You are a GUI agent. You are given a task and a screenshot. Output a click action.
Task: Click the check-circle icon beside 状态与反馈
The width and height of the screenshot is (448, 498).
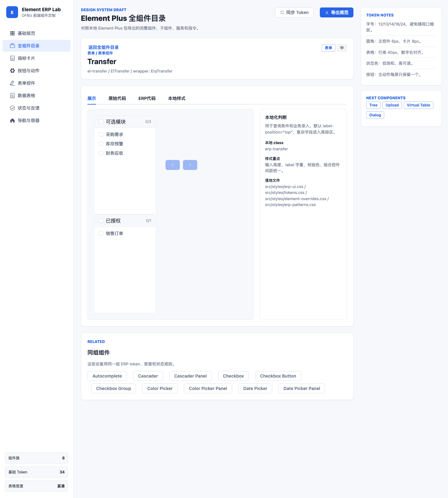[12, 108]
